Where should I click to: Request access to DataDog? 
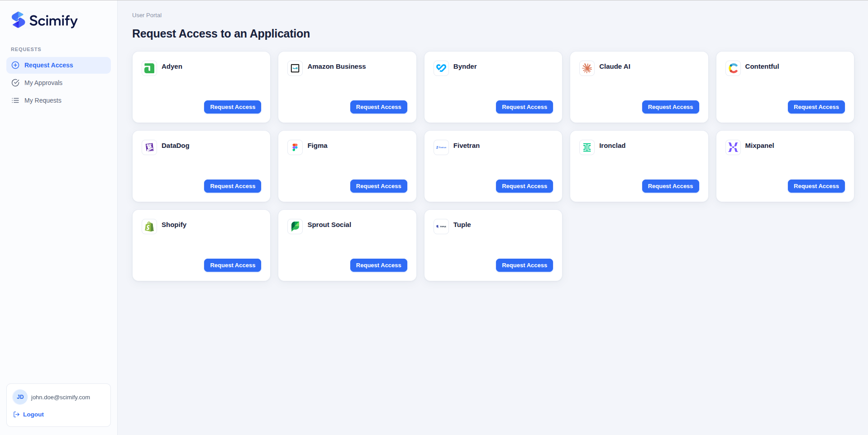point(233,186)
